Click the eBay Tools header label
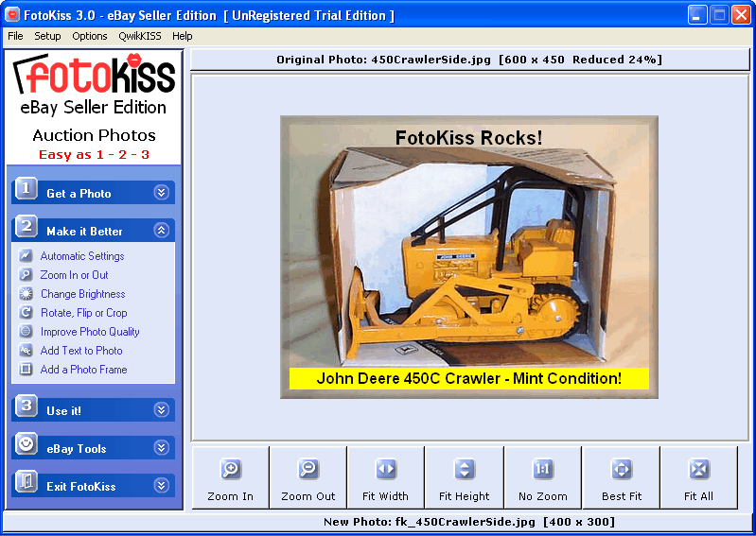 (77, 449)
